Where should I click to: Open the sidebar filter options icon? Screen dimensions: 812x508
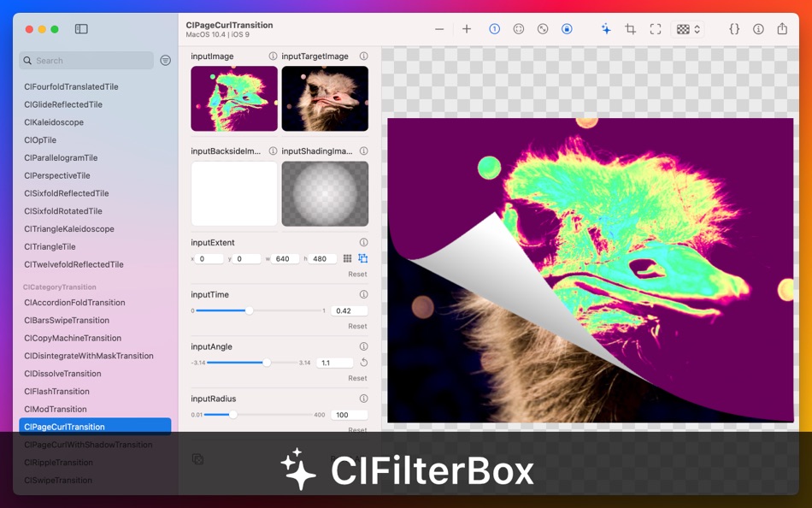click(165, 61)
